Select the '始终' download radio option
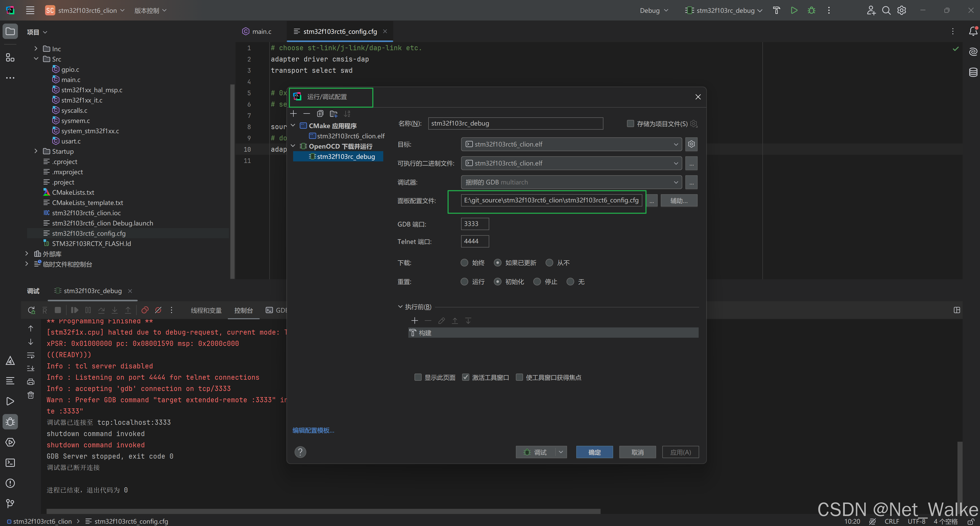This screenshot has height=526, width=980. 464,263
